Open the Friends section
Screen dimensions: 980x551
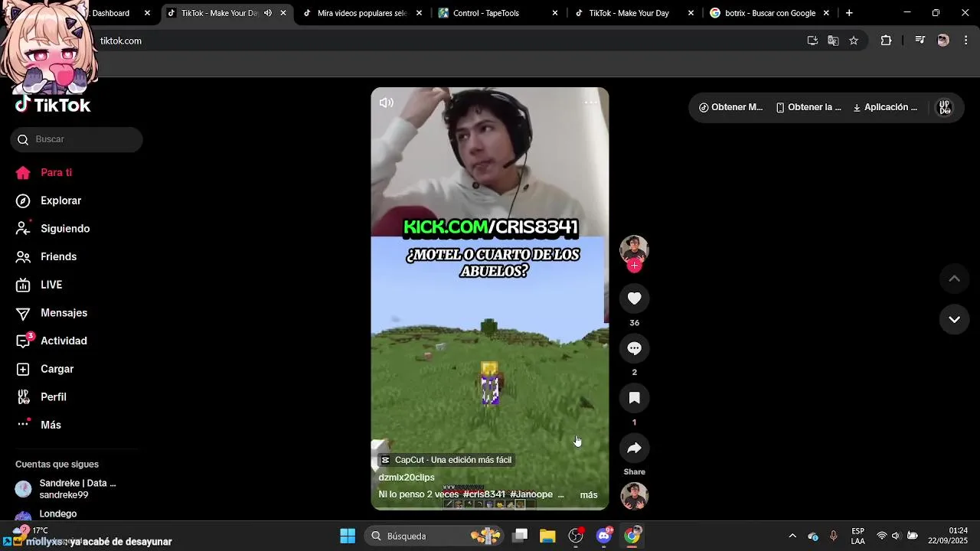(47, 257)
